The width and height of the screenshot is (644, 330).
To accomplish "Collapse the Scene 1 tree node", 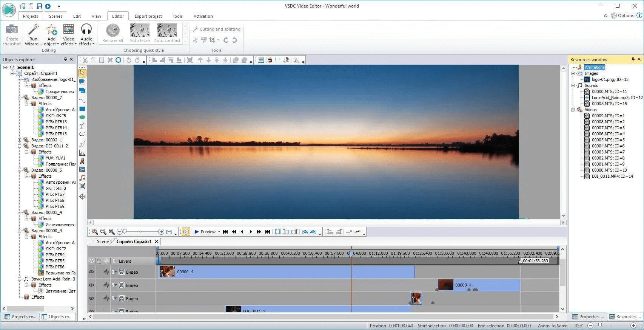I will click(x=5, y=67).
